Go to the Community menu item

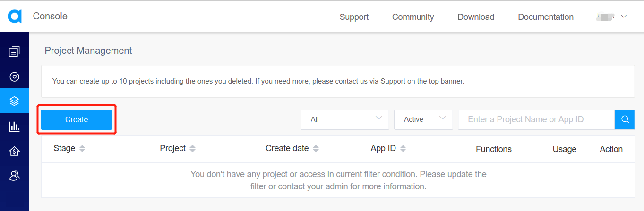[x=413, y=17]
